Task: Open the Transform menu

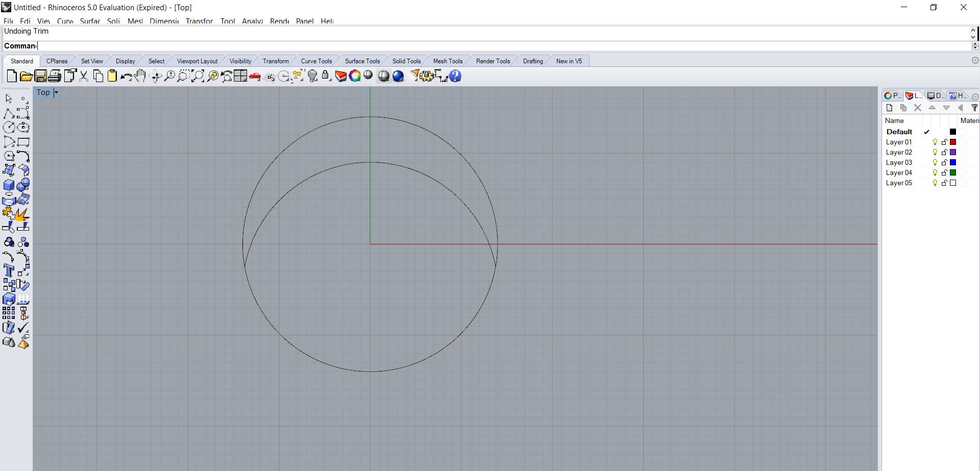Action: (x=199, y=21)
